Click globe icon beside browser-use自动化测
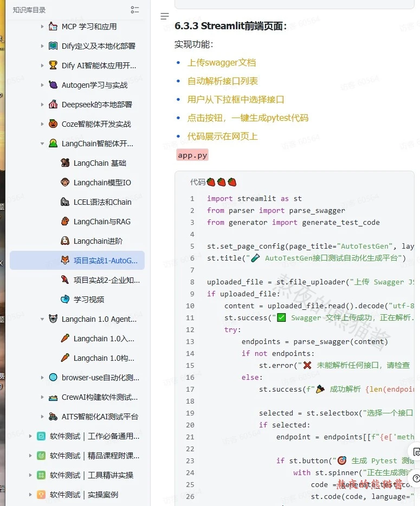 coord(53,377)
